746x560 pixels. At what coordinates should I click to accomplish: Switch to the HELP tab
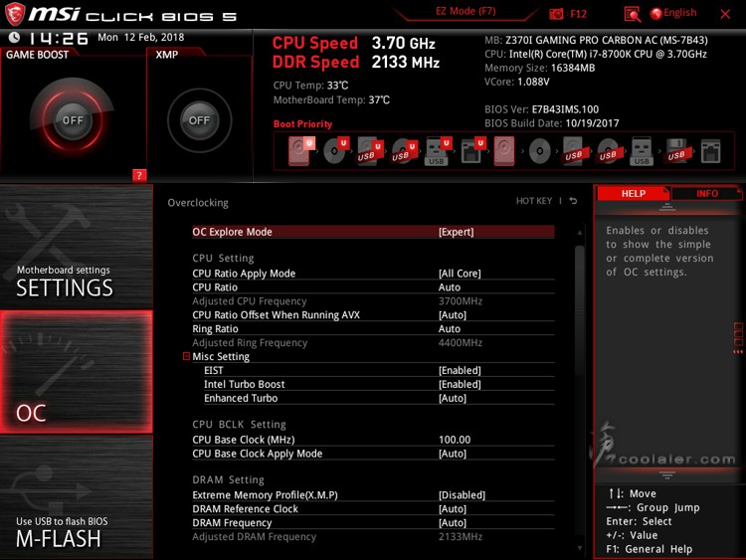click(634, 193)
